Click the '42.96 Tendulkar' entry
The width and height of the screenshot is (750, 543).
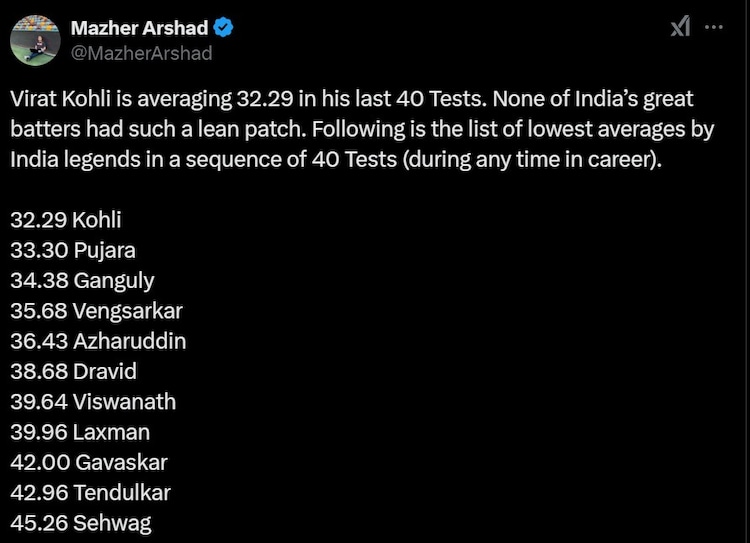tap(90, 492)
